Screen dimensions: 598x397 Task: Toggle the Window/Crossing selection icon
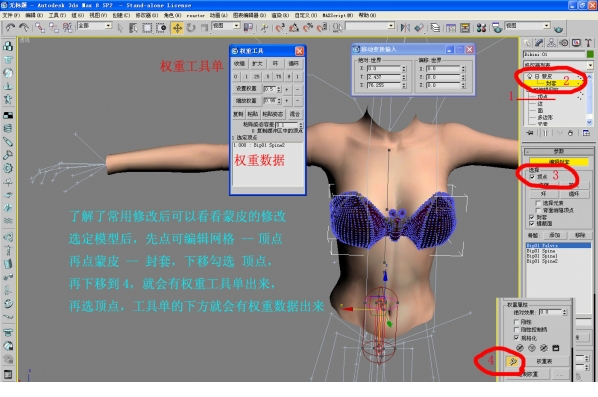[161, 28]
